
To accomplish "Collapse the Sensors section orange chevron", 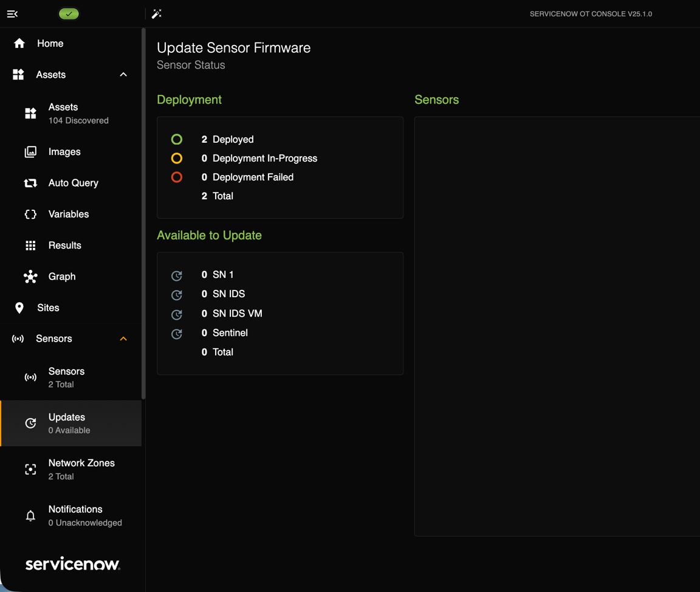I will pos(124,339).
